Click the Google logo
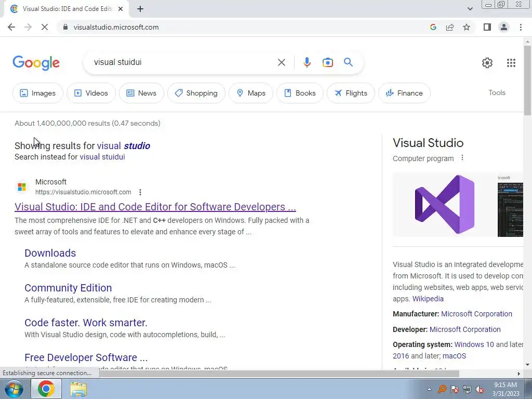 click(x=36, y=63)
